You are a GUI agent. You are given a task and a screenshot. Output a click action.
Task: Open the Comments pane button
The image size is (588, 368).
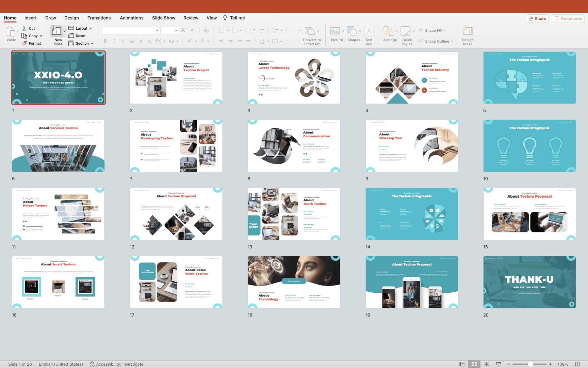point(568,18)
